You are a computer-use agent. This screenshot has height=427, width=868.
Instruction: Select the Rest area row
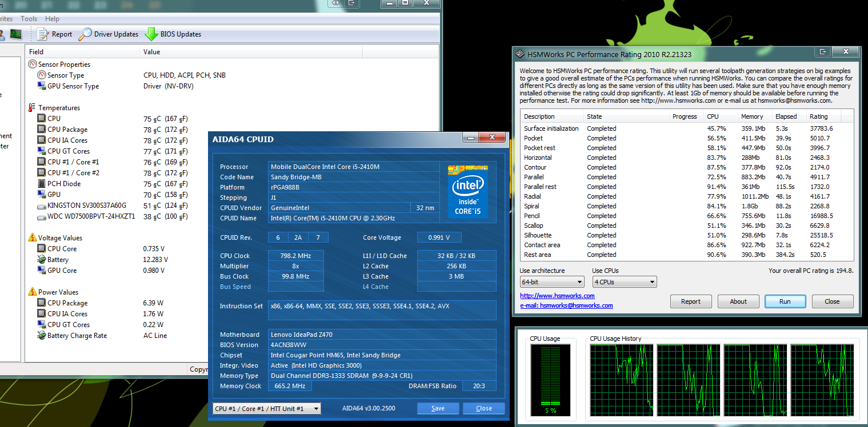click(687, 255)
